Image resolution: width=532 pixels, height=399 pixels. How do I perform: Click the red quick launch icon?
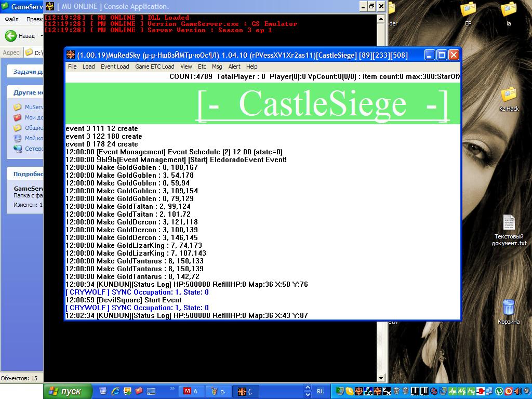point(139,391)
